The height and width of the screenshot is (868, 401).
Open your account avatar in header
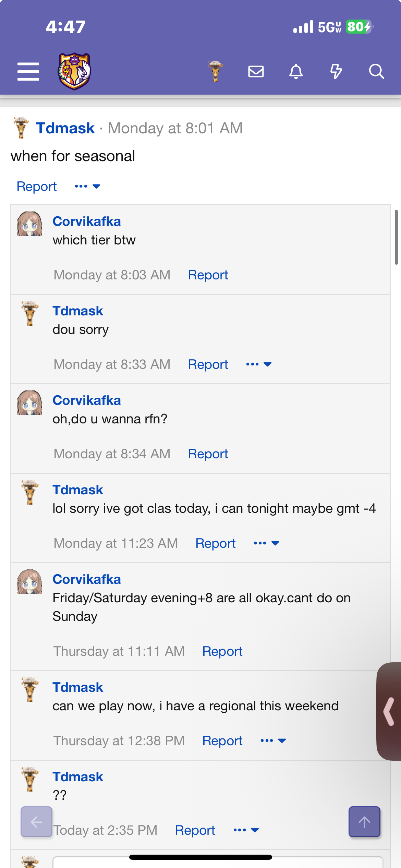(216, 71)
